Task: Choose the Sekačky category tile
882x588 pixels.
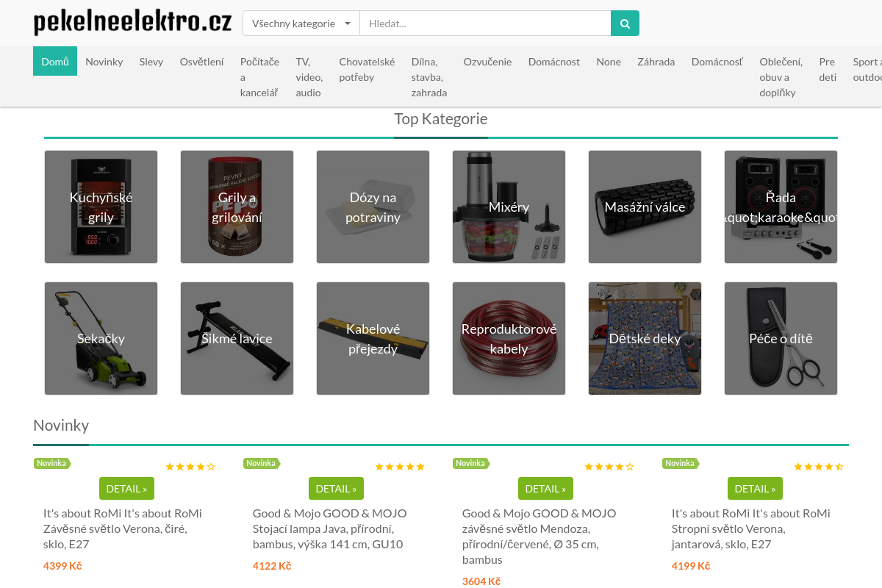Action: 101,339
